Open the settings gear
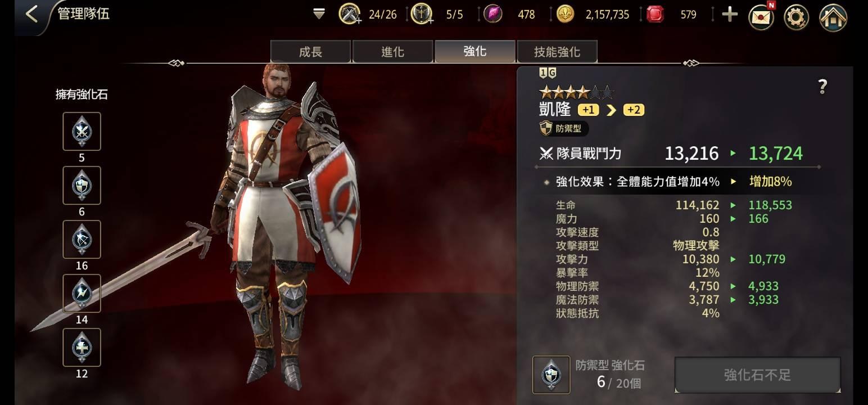Viewport: 868px width, 405px height. pyautogui.click(x=796, y=16)
